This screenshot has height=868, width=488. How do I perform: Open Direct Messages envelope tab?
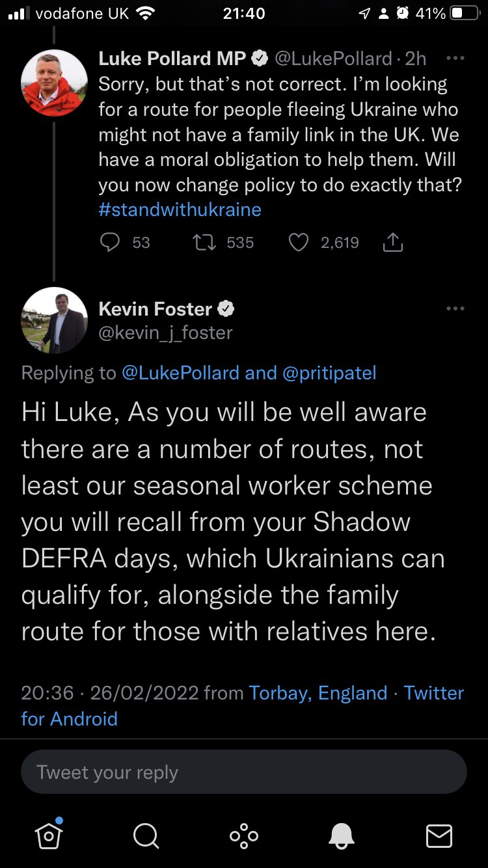pyautogui.click(x=439, y=835)
